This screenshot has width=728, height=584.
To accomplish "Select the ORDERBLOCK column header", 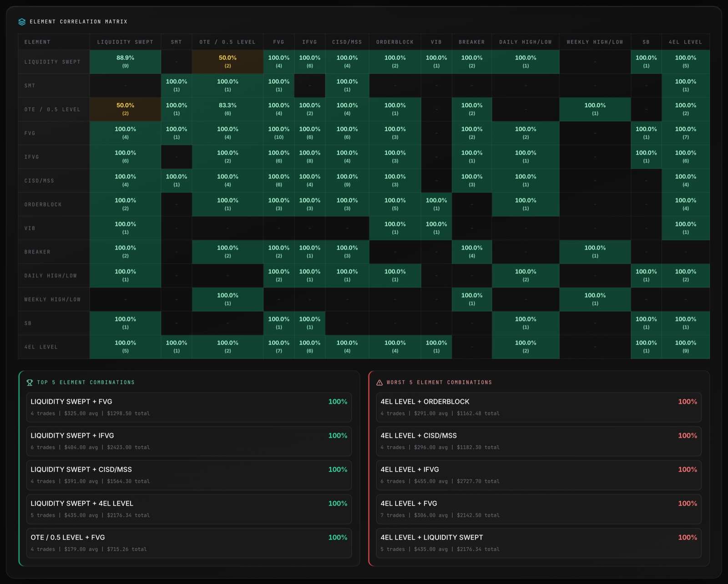I will click(x=395, y=42).
